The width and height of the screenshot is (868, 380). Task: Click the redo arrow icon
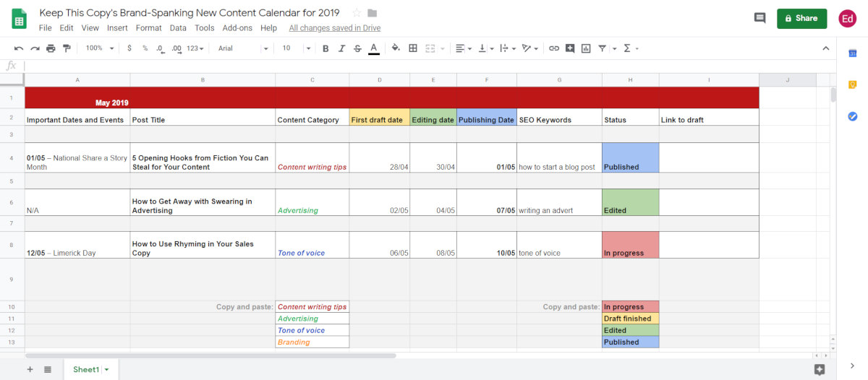tap(35, 48)
